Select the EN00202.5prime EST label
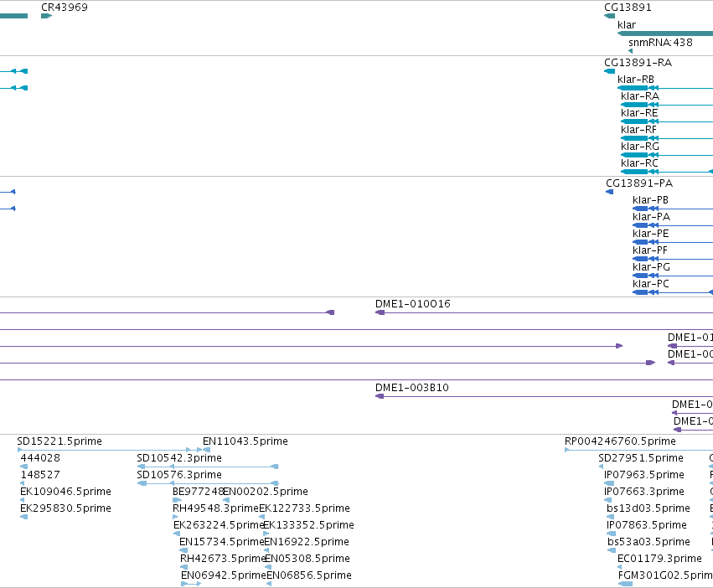The image size is (713, 588). pos(266,492)
